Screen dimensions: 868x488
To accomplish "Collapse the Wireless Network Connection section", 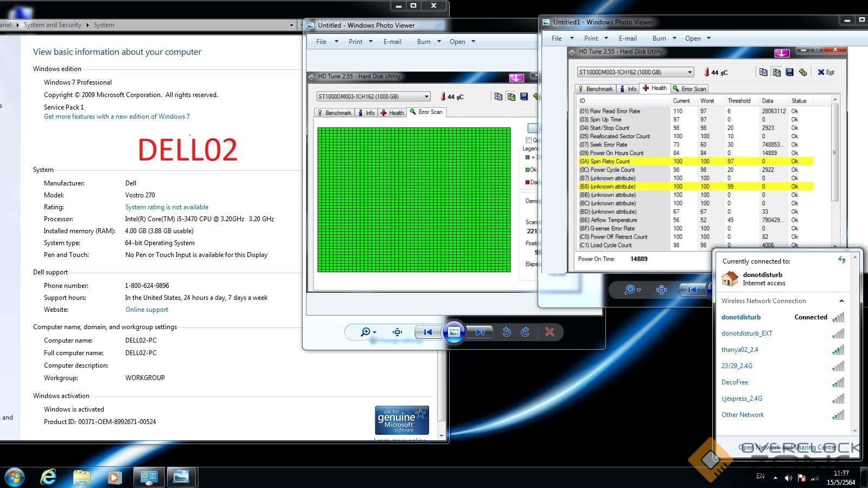I will point(841,301).
